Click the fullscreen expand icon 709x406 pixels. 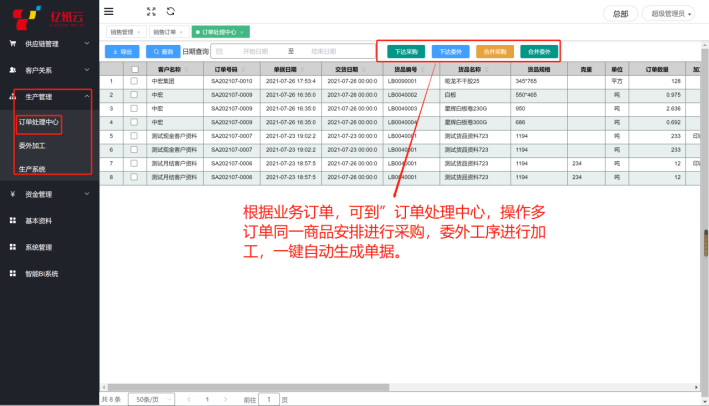[x=151, y=12]
